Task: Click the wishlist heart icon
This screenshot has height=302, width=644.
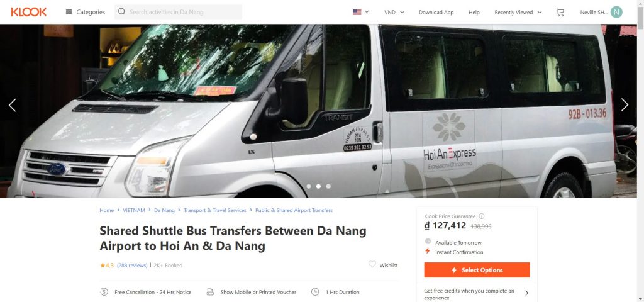Action: click(372, 264)
